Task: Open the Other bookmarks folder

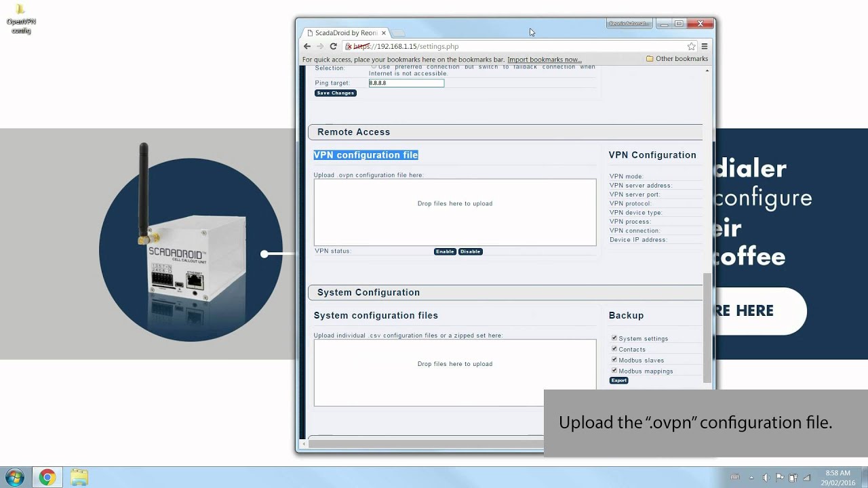Action: [677, 59]
